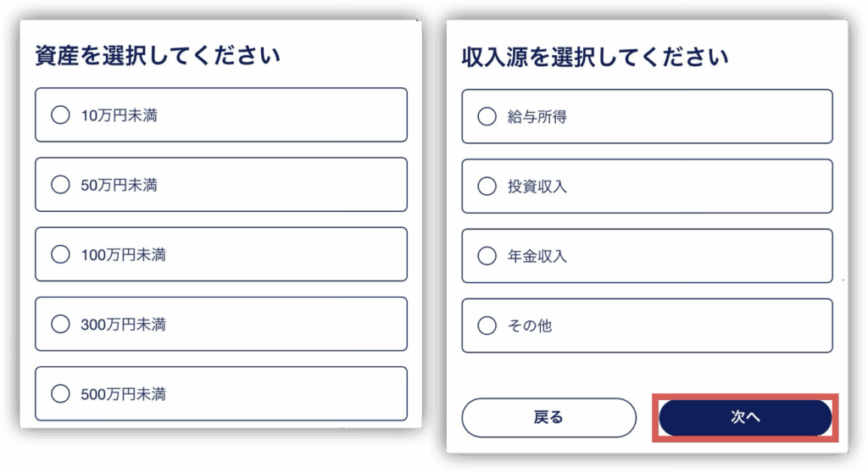Click the 100万円未満 label text
This screenshot has height=473, width=868.
click(x=123, y=254)
